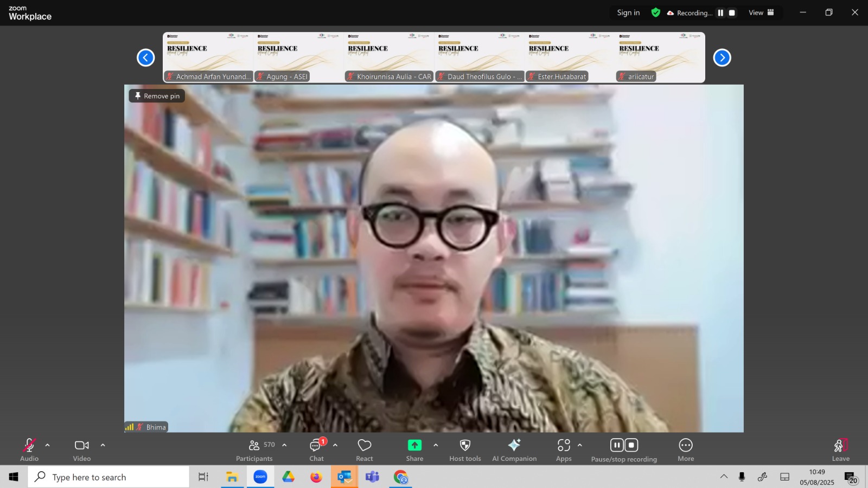The image size is (868, 488).
Task: Open the React emoji menu
Action: [x=365, y=450]
